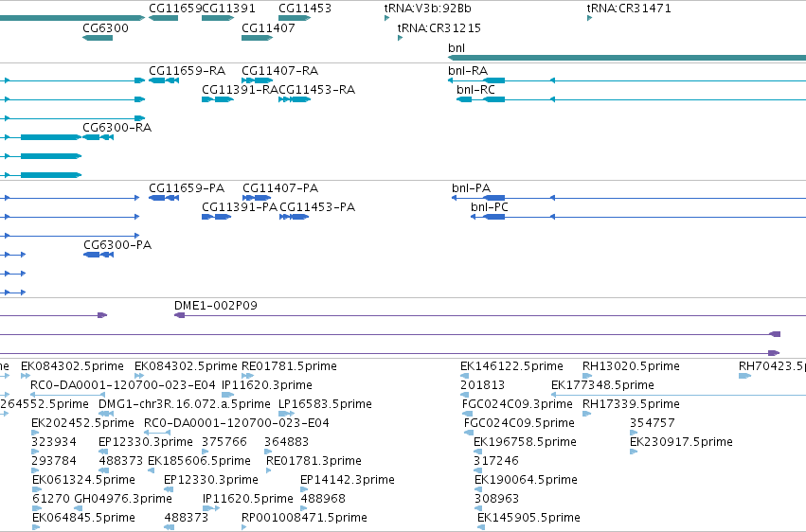Select protein CG11453-PA label

click(x=317, y=207)
